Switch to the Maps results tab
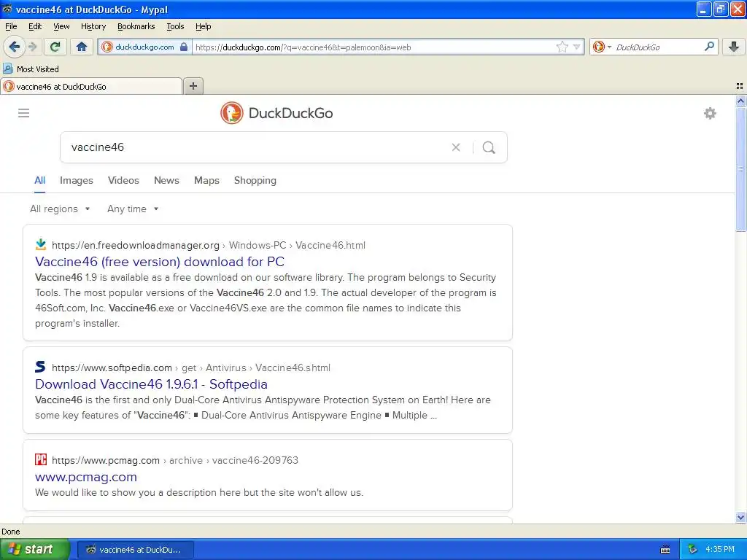 (206, 181)
